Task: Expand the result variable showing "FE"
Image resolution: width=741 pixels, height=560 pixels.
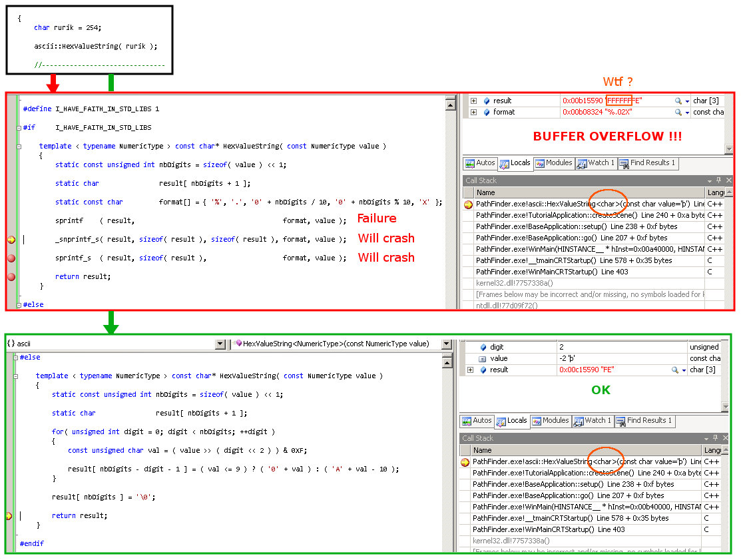Action: pyautogui.click(x=470, y=370)
